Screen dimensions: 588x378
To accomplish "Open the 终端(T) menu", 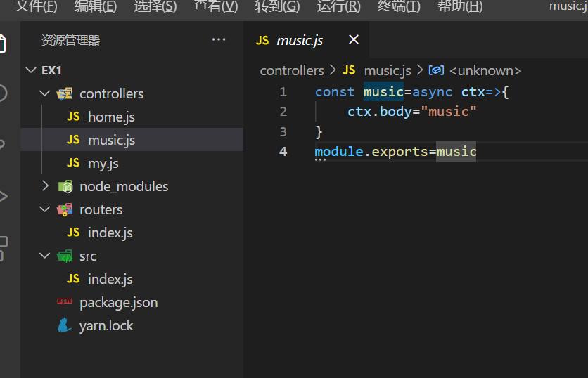I will (x=399, y=6).
